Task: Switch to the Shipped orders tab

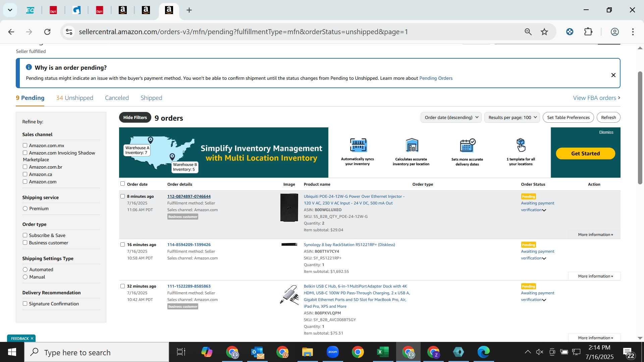Action: coord(151,98)
